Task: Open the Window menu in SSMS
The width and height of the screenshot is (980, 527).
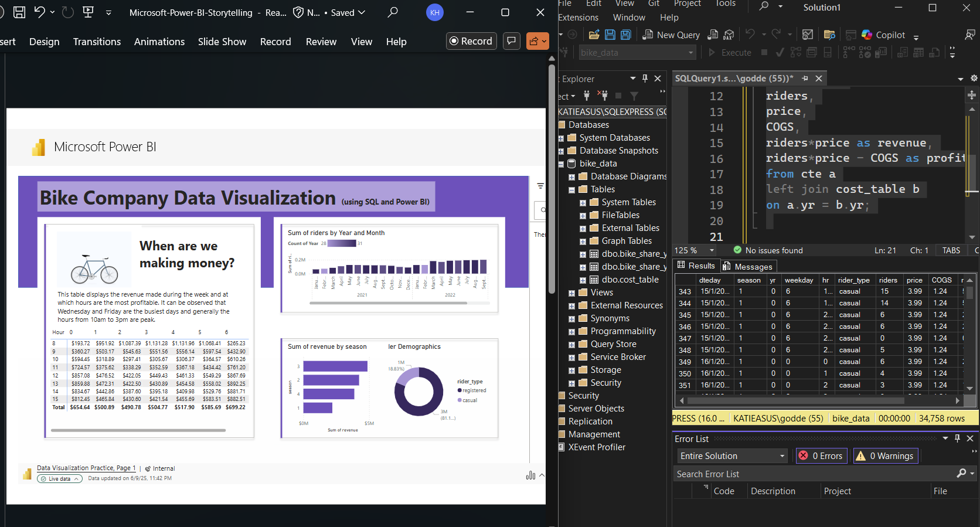Action: (629, 18)
